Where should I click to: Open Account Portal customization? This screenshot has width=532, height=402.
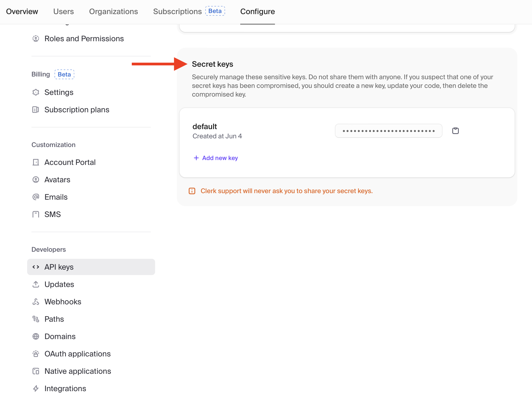tap(70, 162)
